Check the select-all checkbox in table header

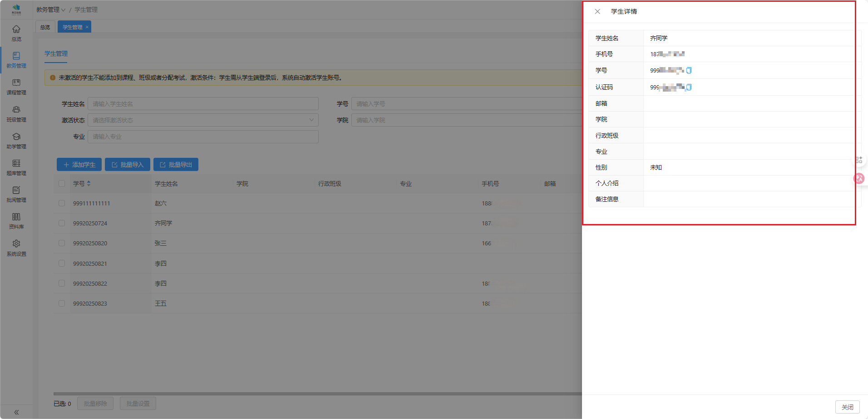click(62, 184)
